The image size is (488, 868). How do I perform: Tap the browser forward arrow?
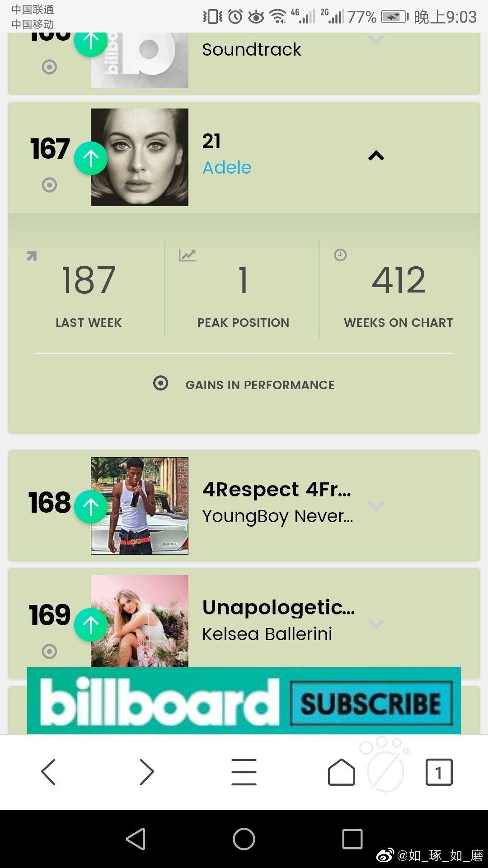point(146,772)
